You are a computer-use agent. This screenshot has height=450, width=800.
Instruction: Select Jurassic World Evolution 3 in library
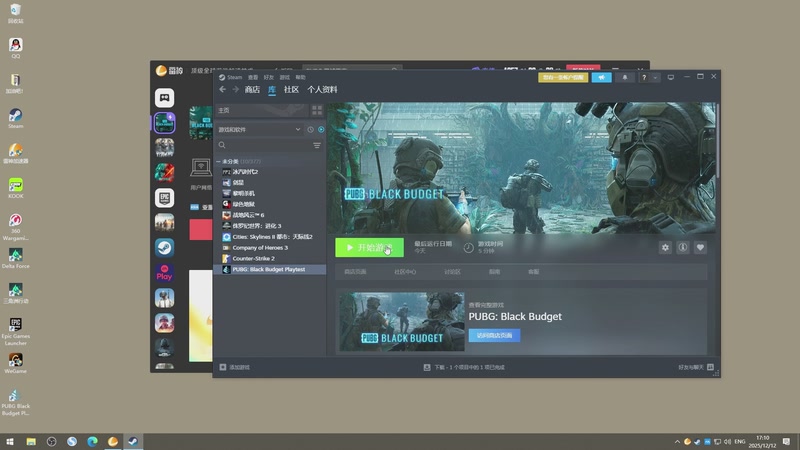270,226
